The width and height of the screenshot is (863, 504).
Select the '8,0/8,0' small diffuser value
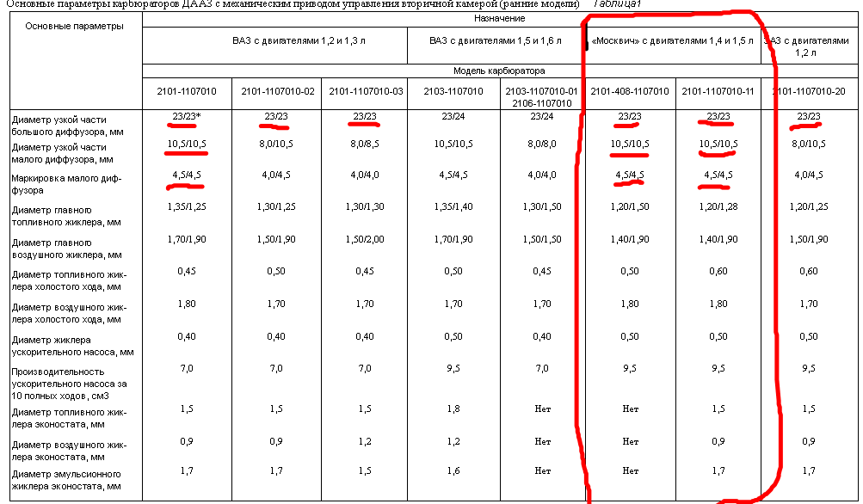click(541, 144)
